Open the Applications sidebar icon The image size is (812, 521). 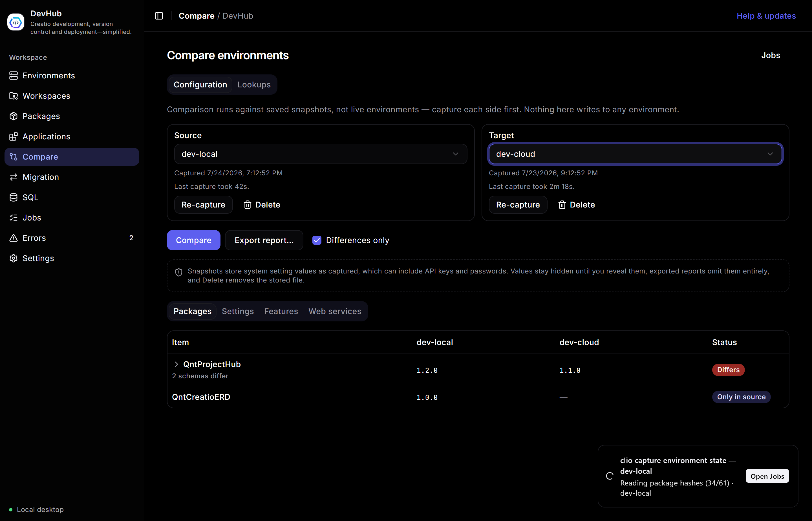[14, 136]
